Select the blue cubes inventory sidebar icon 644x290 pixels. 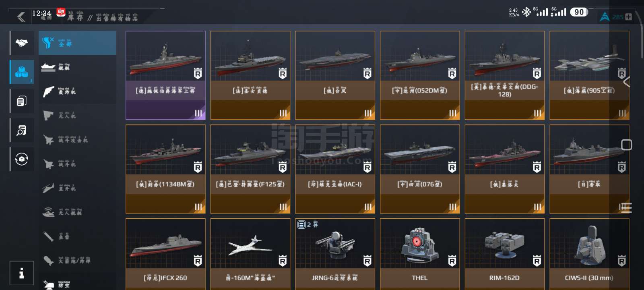[x=22, y=72]
